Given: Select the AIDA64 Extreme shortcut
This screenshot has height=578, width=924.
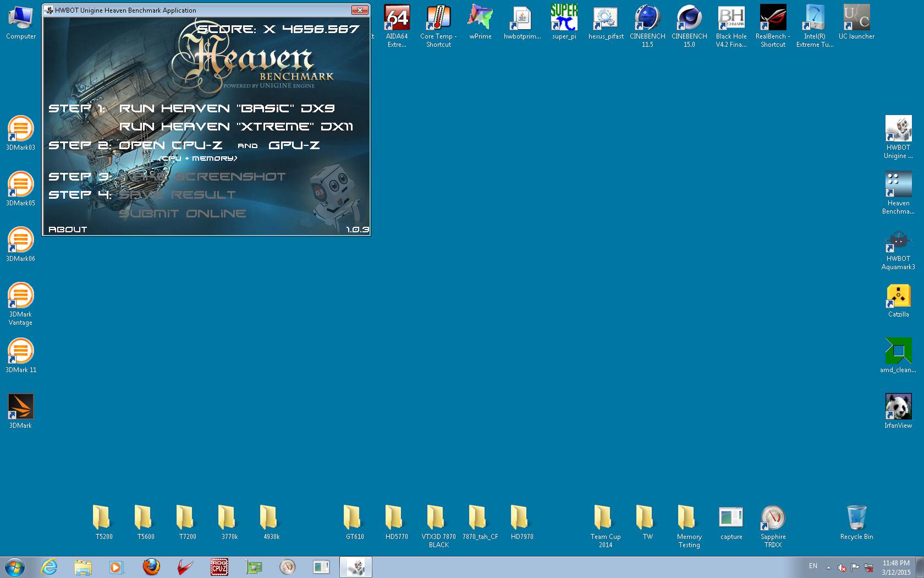Looking at the screenshot, I should (397, 26).
